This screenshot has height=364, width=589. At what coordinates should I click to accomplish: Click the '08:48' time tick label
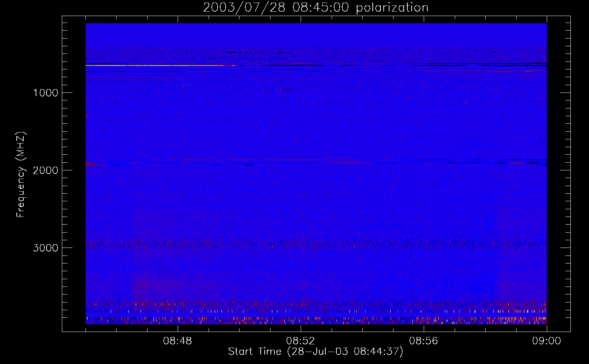(178, 341)
